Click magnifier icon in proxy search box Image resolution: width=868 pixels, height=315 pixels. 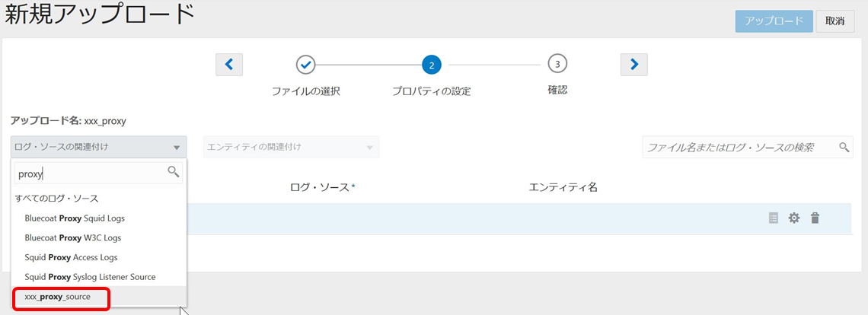tap(174, 172)
